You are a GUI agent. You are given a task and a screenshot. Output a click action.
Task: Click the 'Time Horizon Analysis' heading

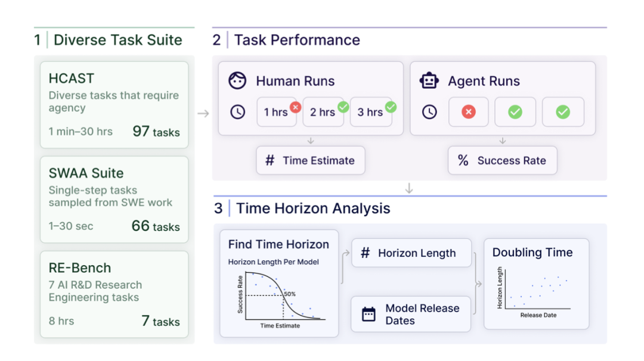(313, 208)
